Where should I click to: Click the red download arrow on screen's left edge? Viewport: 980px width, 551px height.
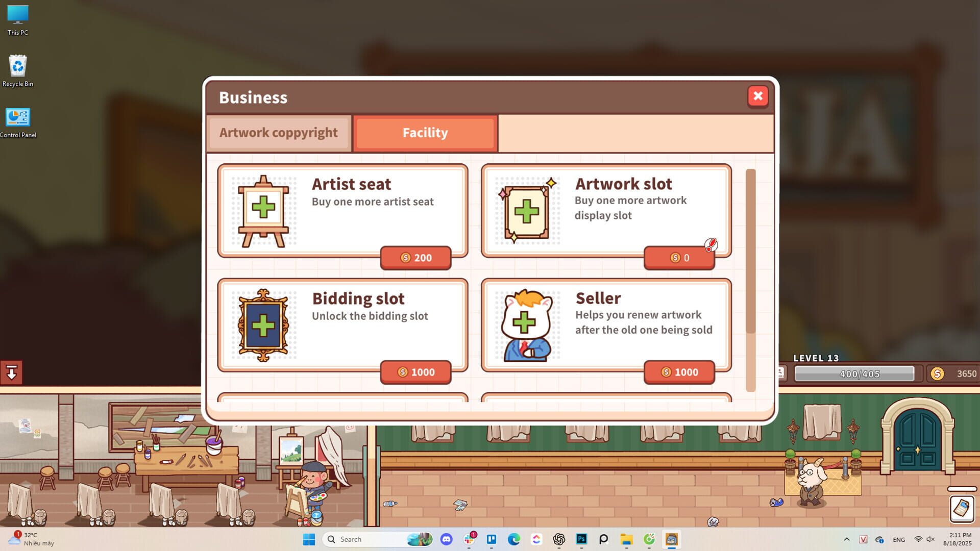point(12,373)
